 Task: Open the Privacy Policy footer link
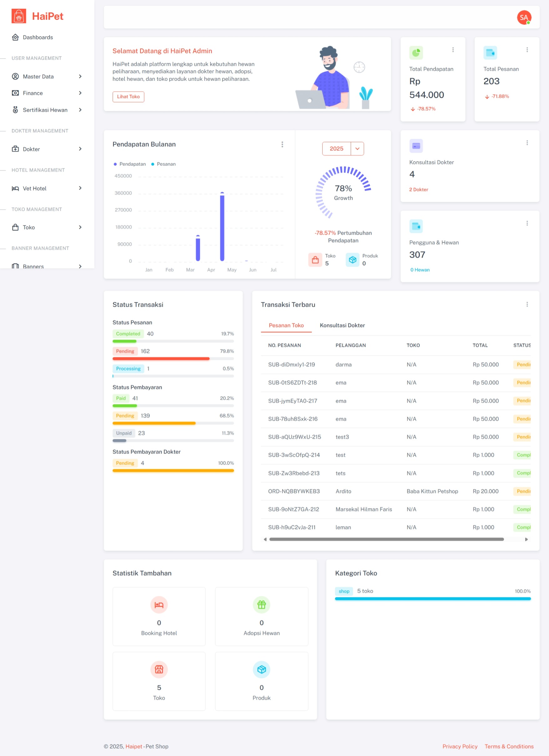[460, 746]
